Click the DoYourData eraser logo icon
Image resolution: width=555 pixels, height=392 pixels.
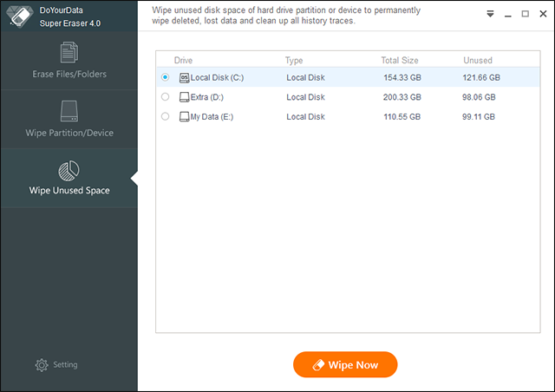click(19, 16)
